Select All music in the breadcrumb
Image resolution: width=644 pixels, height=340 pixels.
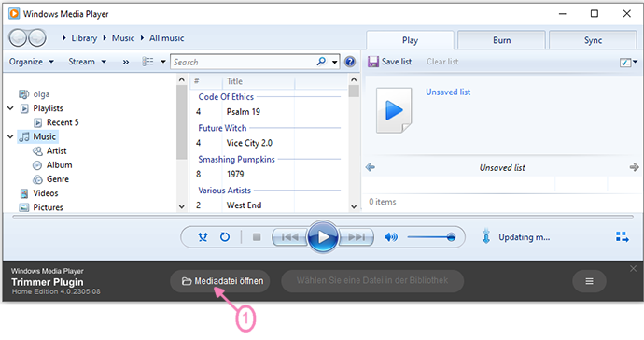167,38
